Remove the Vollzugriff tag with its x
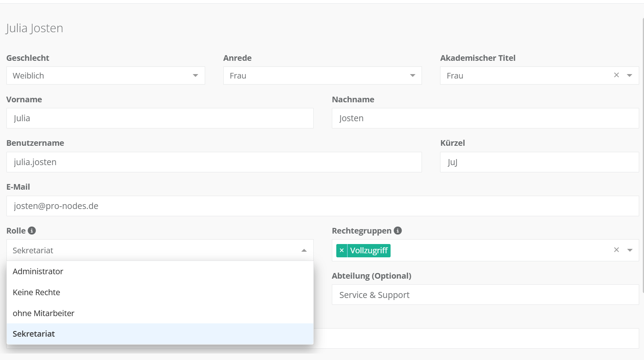Viewport: 644px width, 360px height. 342,250
